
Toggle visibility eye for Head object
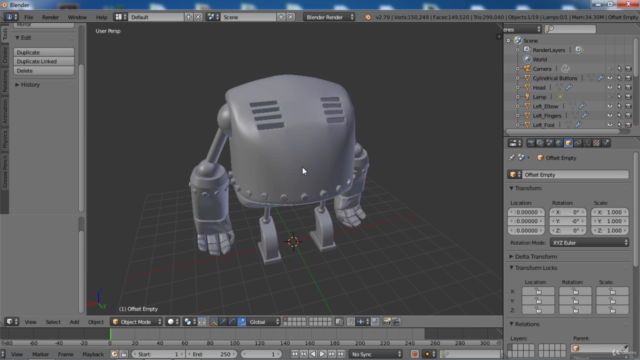(x=610, y=87)
